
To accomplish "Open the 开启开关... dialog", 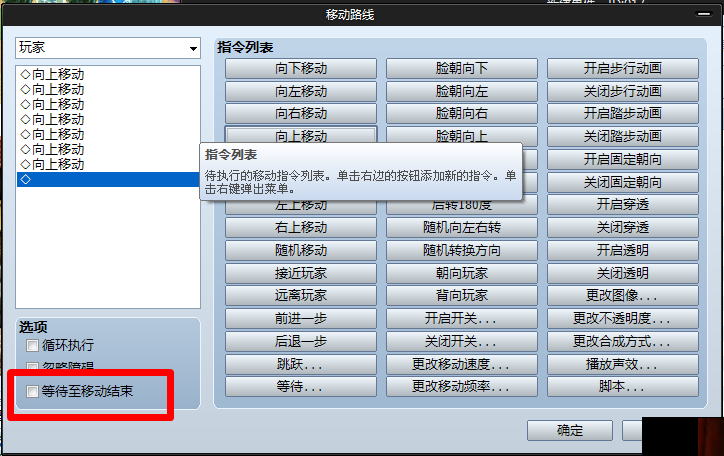I will pyautogui.click(x=462, y=318).
